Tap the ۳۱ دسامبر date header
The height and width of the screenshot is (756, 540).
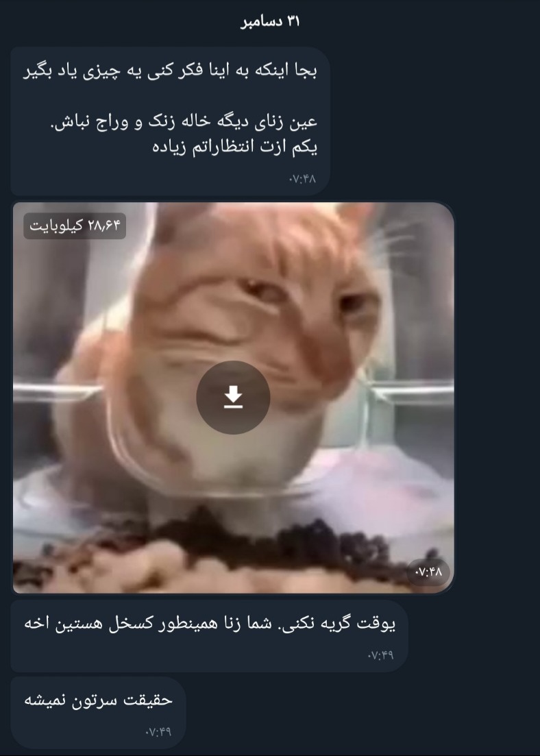(270, 21)
